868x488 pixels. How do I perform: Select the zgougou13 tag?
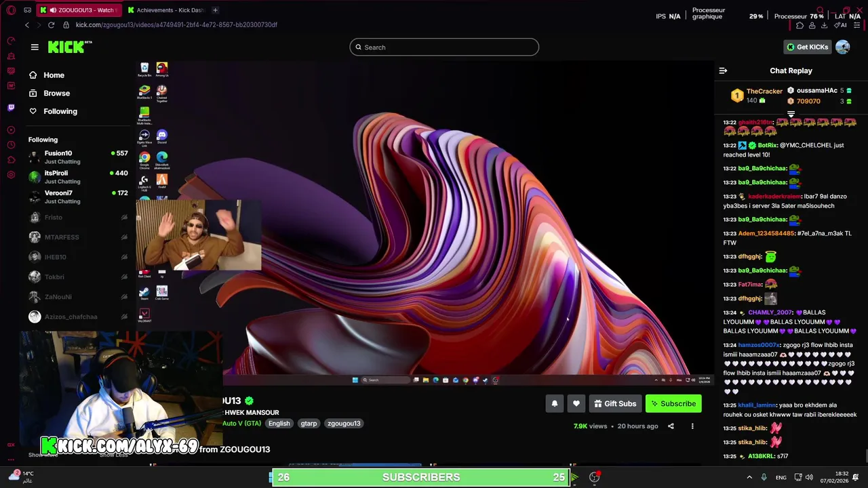(x=344, y=424)
